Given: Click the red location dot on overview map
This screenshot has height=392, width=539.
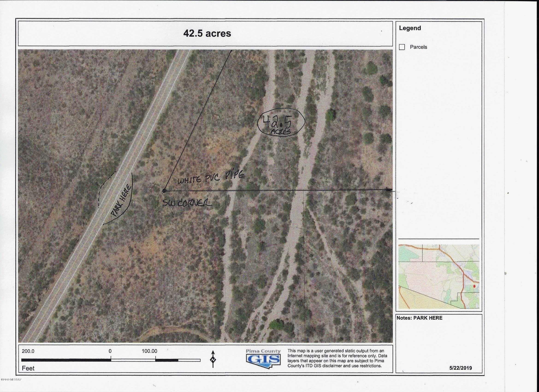Looking at the screenshot, I should 474,286.
